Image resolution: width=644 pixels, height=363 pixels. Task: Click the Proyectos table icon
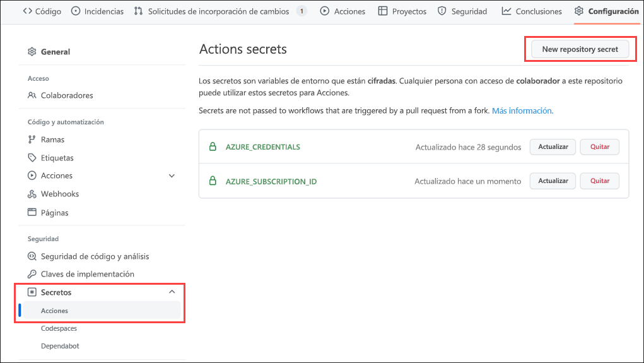(382, 11)
